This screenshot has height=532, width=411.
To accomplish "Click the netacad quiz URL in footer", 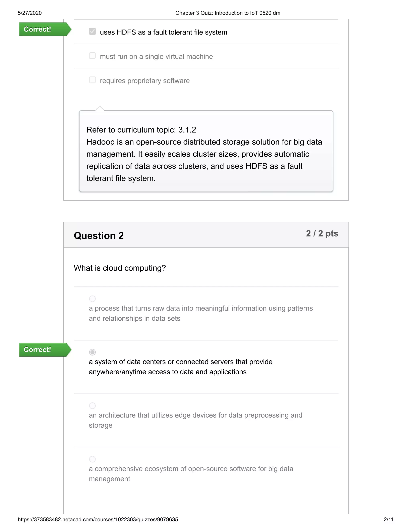I will [98, 519].
